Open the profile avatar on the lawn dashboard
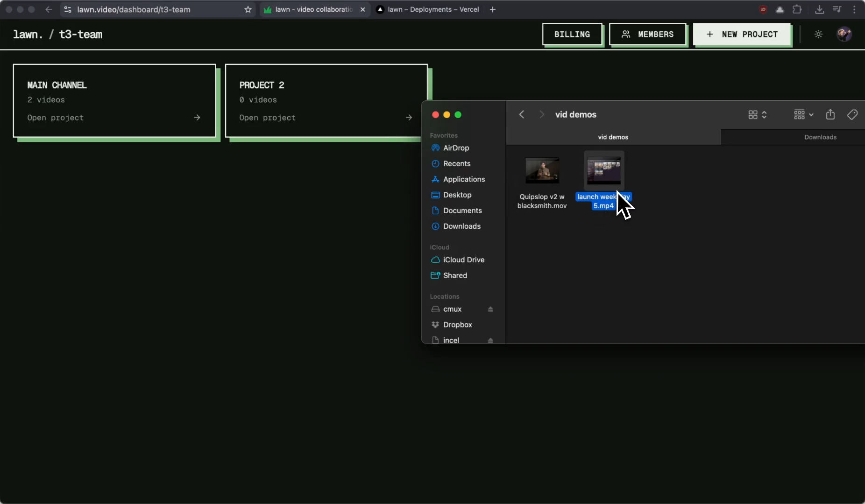The height and width of the screenshot is (504, 865). [845, 34]
